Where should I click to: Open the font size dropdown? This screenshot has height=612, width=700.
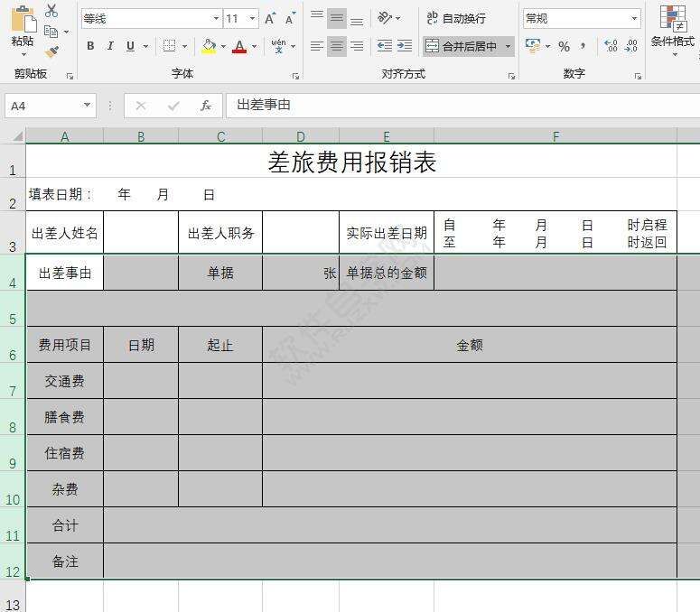[252, 18]
